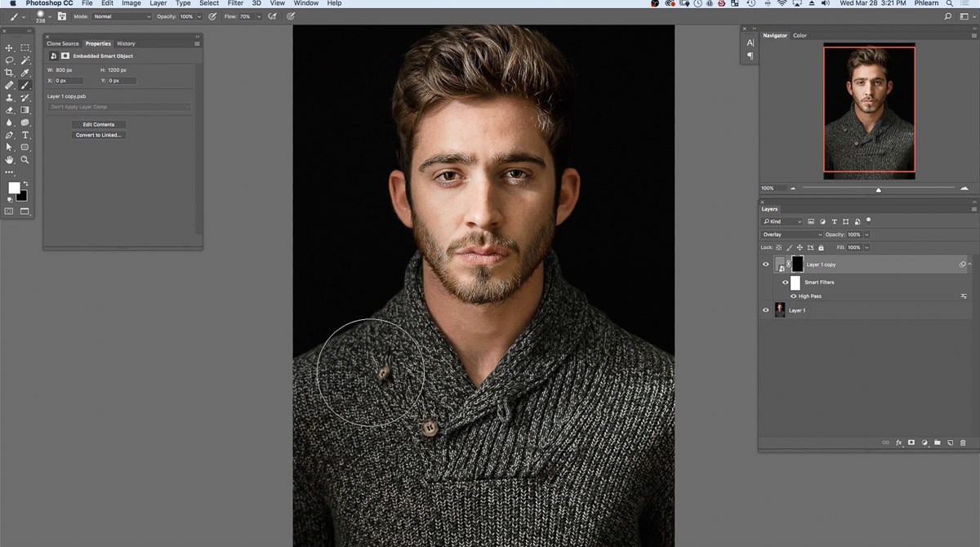Open the brush Mode dropdown
980x547 pixels.
[x=121, y=16]
